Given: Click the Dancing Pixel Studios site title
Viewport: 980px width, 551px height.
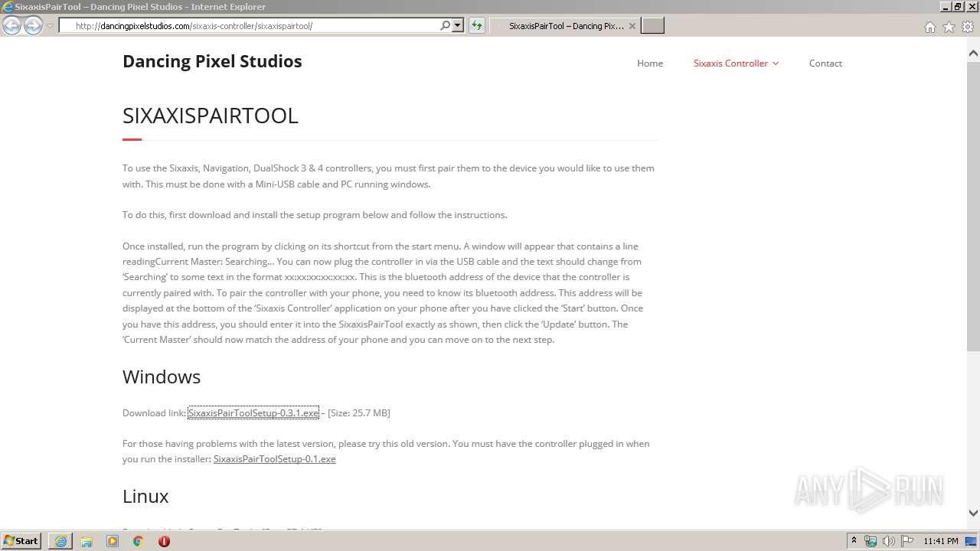Looking at the screenshot, I should tap(212, 61).
